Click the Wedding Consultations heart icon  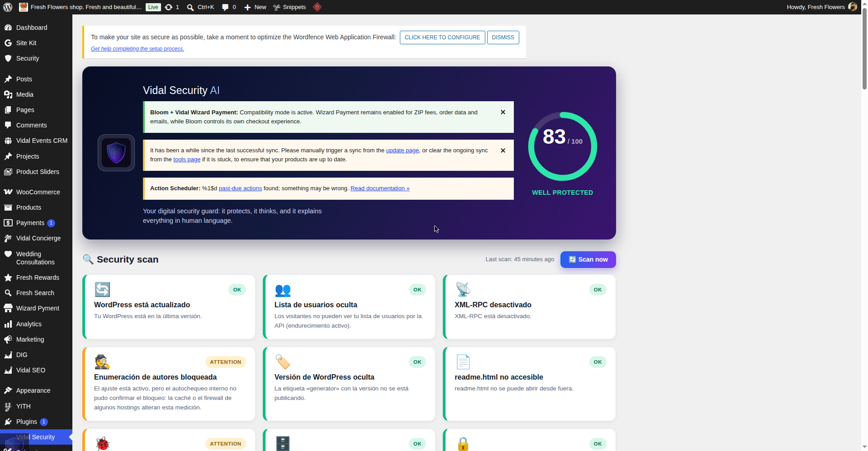coord(8,254)
